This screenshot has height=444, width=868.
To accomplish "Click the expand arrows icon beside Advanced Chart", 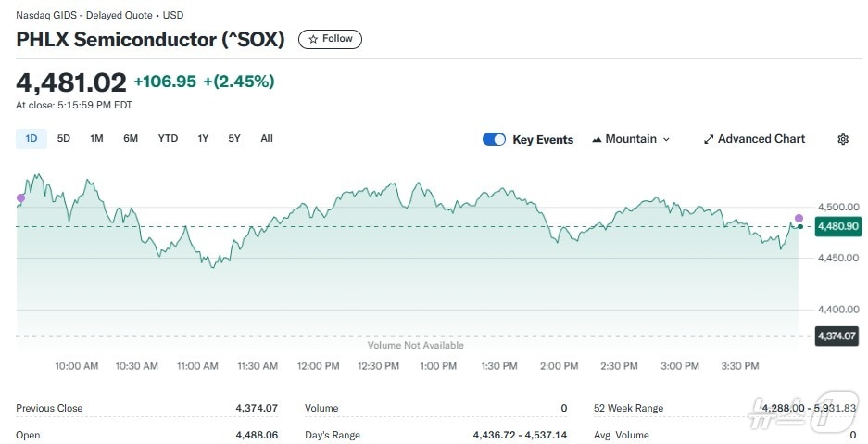I will coord(709,139).
